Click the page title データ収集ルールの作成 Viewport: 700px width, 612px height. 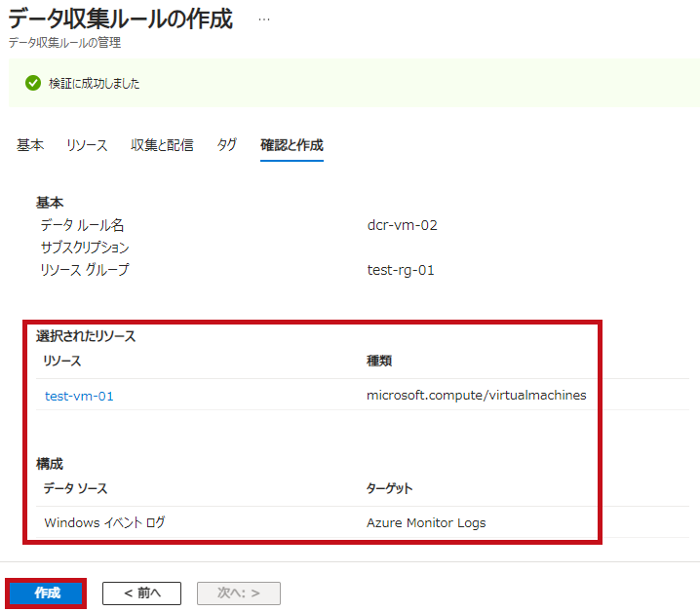(x=121, y=19)
